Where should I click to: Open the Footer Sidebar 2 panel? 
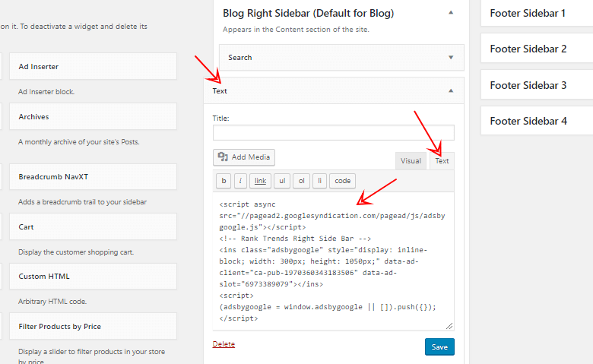[537, 49]
